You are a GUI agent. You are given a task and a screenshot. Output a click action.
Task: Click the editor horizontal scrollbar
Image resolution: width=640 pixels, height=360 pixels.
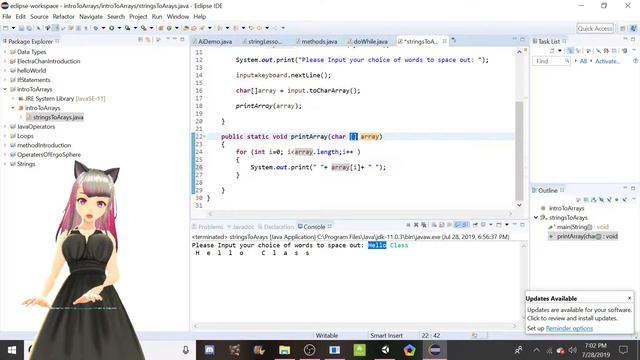click(360, 213)
